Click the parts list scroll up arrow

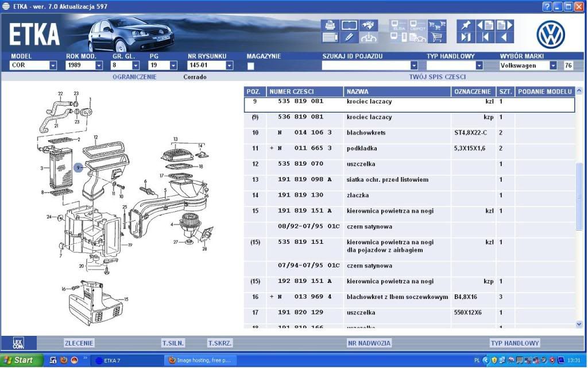(x=579, y=91)
